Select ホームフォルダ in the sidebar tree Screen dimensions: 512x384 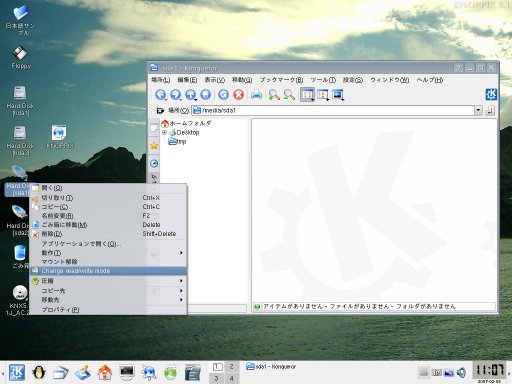(186, 123)
